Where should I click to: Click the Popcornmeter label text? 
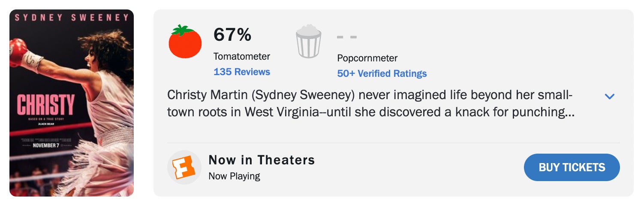click(367, 58)
